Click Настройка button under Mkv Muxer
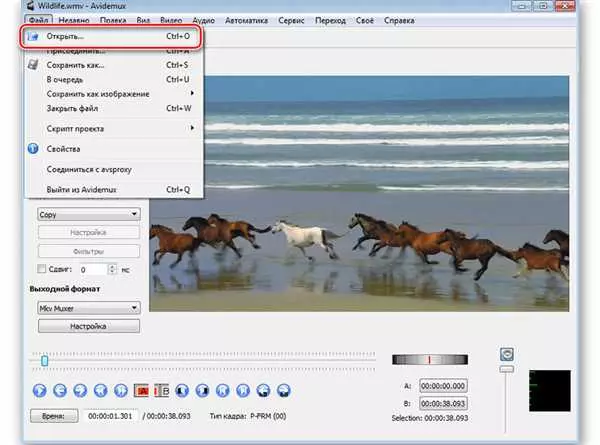This screenshot has height=445, width=600. (x=89, y=326)
